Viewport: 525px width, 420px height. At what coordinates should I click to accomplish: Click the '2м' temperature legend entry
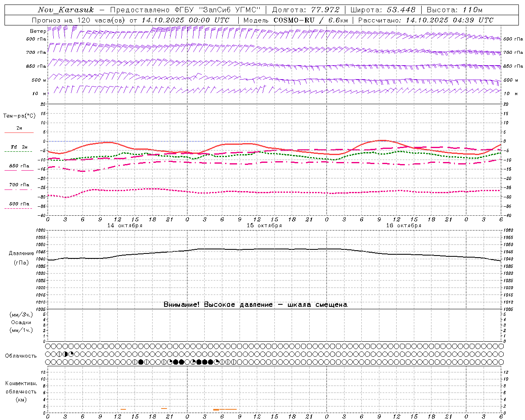19,128
